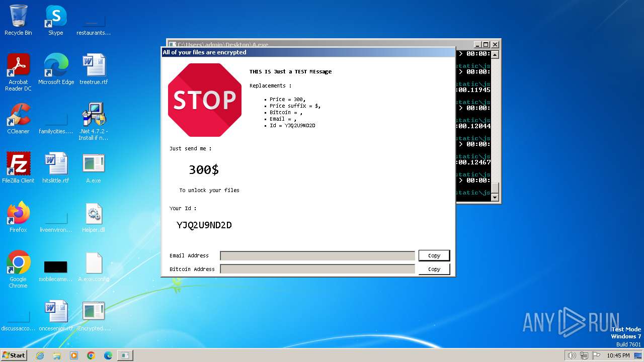The width and height of the screenshot is (644, 362).
Task: Copy the Email Address field
Action: pos(434,255)
